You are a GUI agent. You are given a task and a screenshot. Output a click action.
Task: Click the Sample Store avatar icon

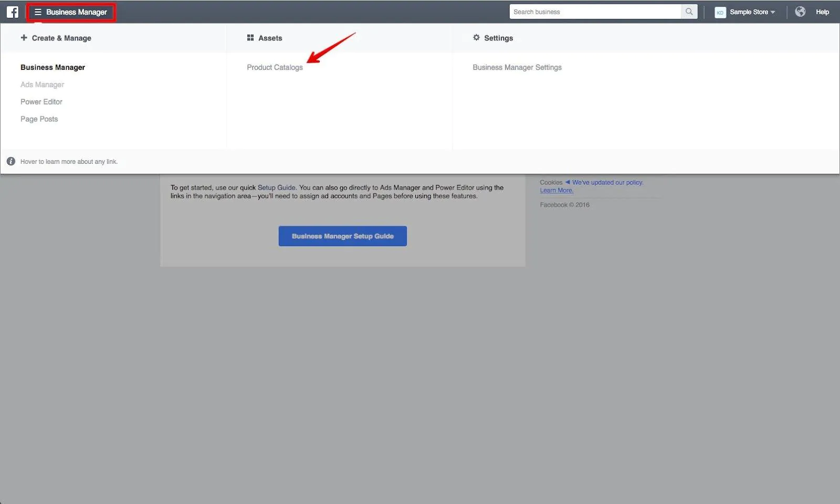tap(720, 12)
